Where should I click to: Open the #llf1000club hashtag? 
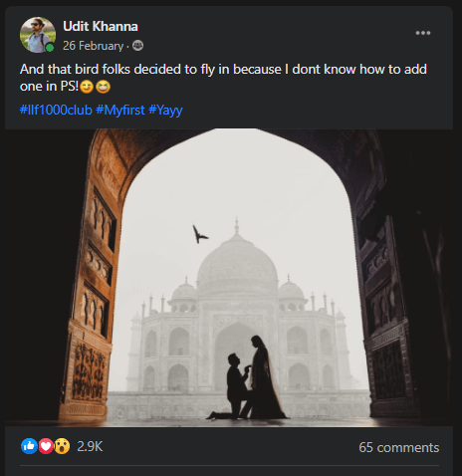click(56, 110)
